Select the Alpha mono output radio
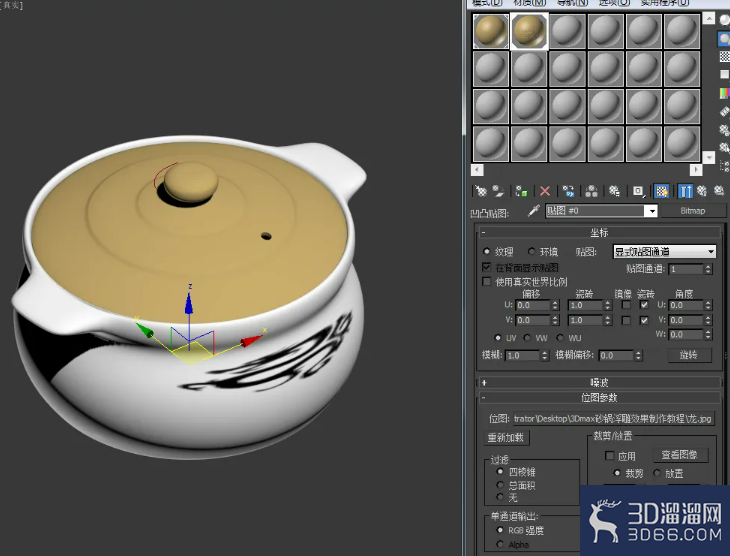Screen dimensions: 730x556 pos(500,544)
